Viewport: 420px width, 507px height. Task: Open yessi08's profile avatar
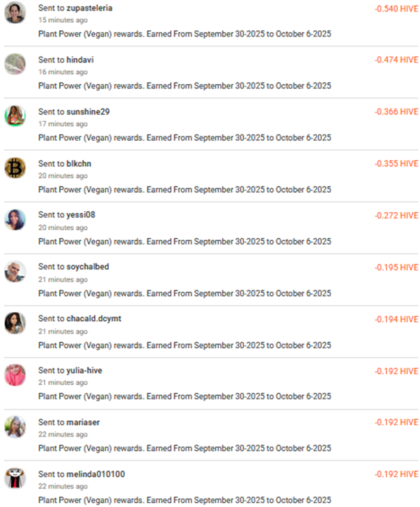tap(15, 219)
